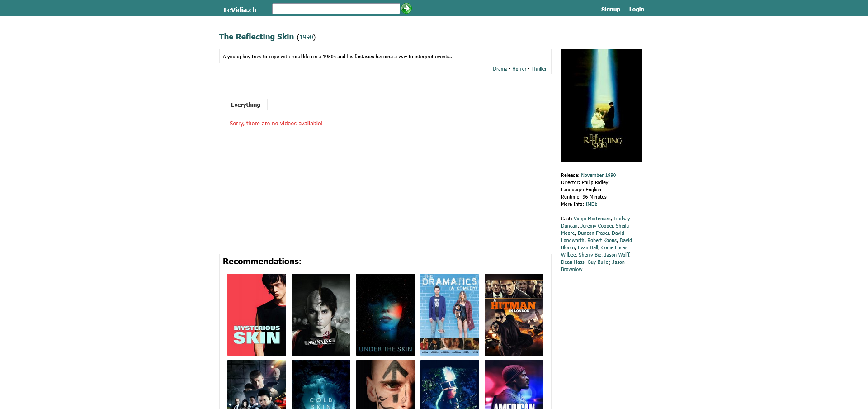
Task: Click the no videos available message
Action: (x=276, y=124)
